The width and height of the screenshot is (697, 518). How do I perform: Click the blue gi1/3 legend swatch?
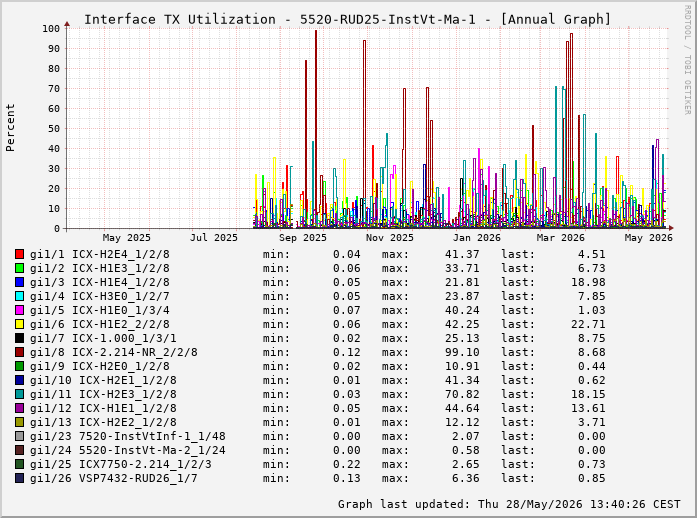pyautogui.click(x=19, y=282)
